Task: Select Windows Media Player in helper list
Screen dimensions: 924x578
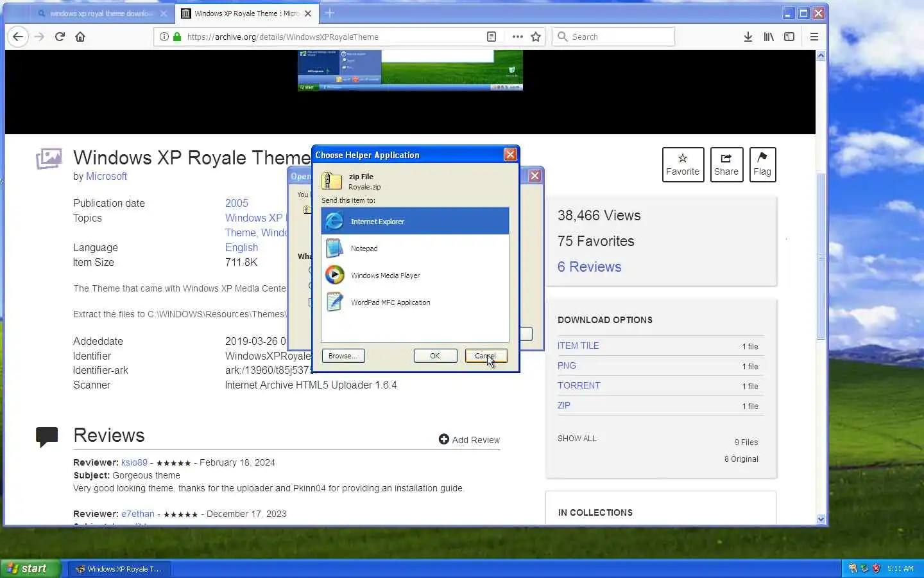Action: [x=415, y=275]
